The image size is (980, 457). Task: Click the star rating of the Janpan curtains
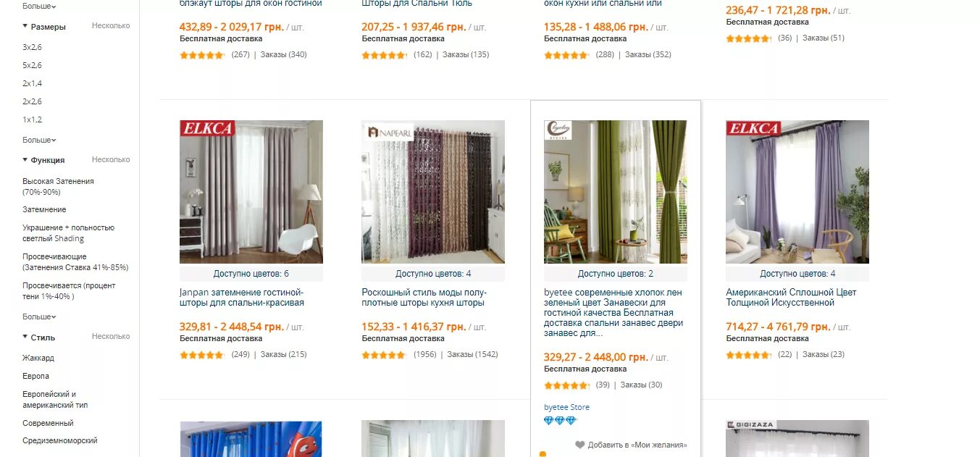(202, 355)
